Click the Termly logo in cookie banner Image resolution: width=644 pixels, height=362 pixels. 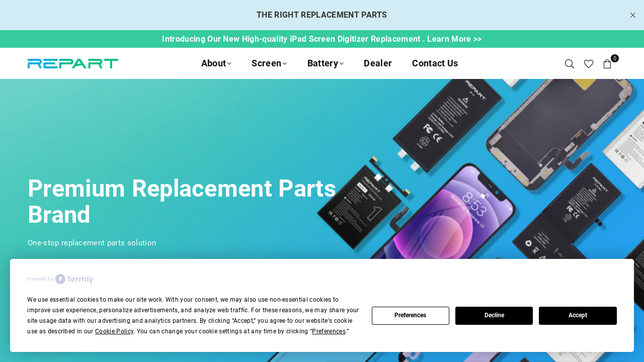(x=74, y=279)
